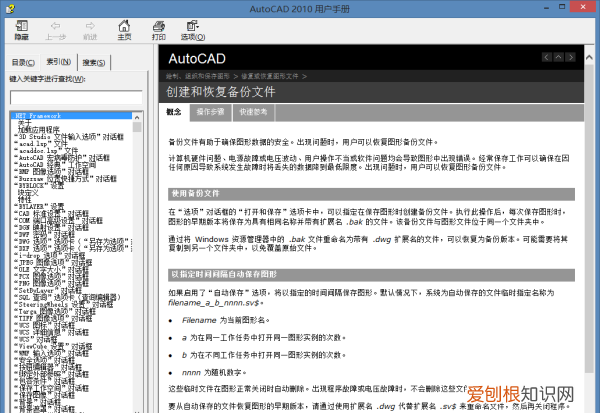Close the AutoCAD 2010 用户手册 window
Image resolution: width=600 pixels, height=413 pixels.
[583, 7]
